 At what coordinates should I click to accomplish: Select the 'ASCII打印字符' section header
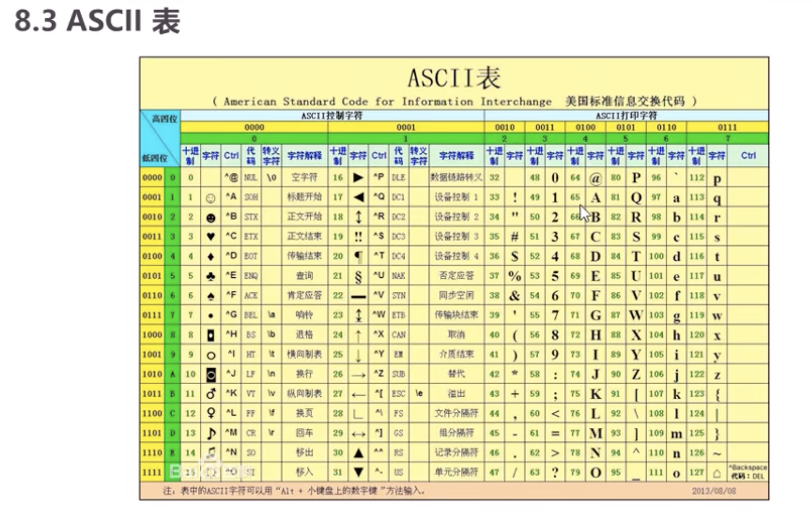tap(627, 116)
